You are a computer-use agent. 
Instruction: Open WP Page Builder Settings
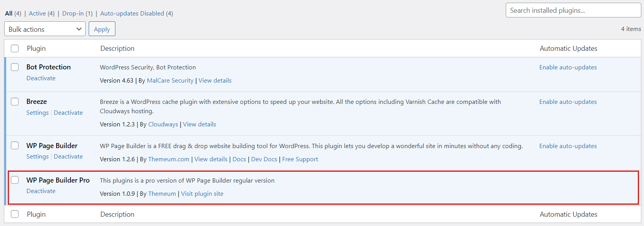[38, 157]
